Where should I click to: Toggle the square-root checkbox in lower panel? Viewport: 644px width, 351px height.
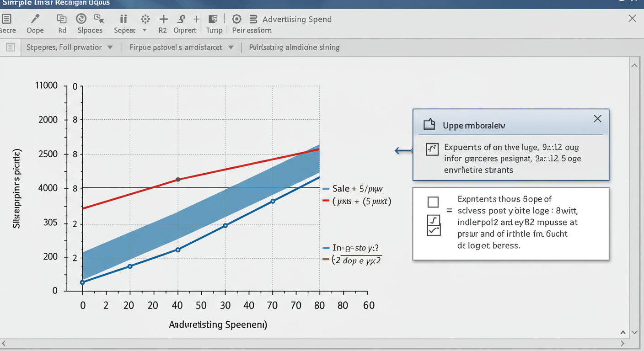(433, 220)
